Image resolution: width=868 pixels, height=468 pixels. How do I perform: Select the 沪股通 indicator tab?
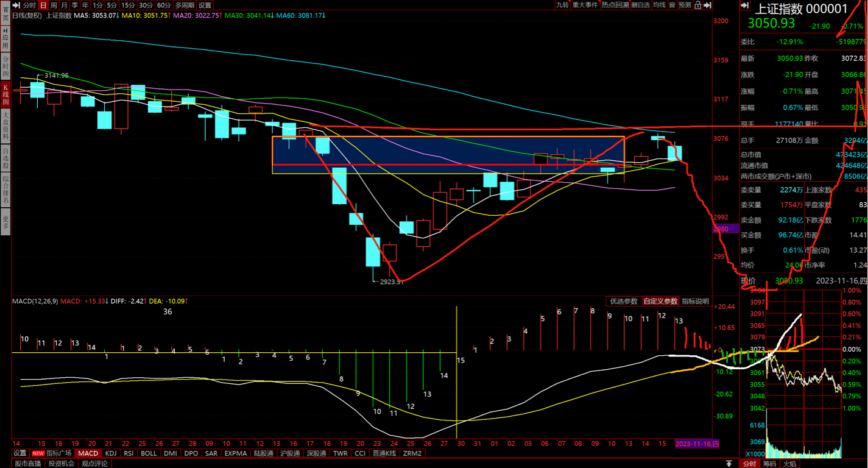pos(291,453)
